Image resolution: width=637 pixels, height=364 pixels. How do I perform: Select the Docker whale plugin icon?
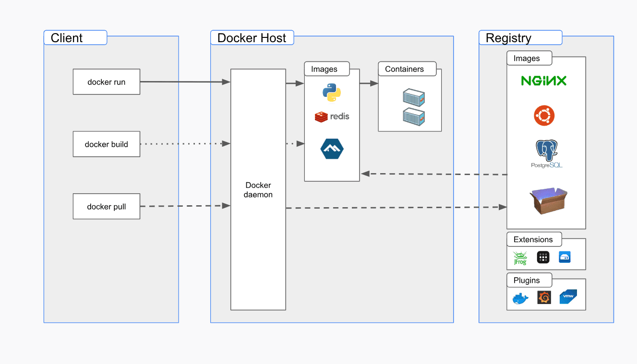521,298
